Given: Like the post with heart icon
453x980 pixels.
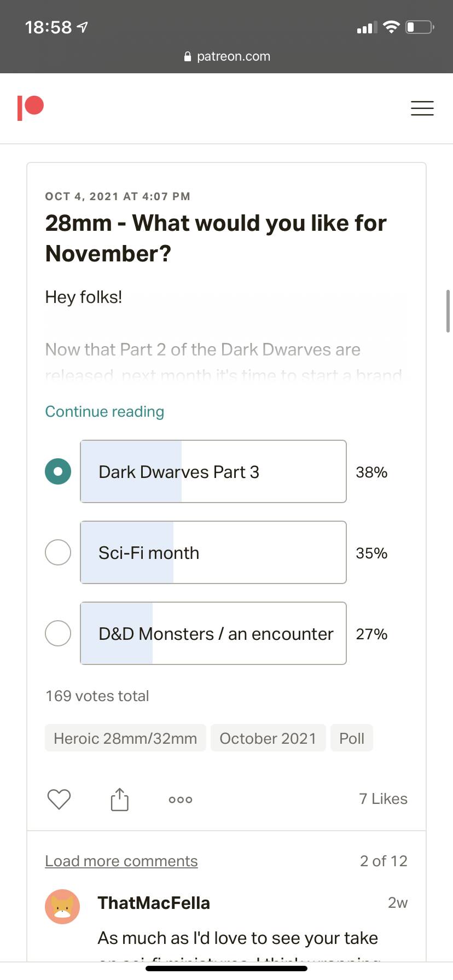Looking at the screenshot, I should click(59, 799).
